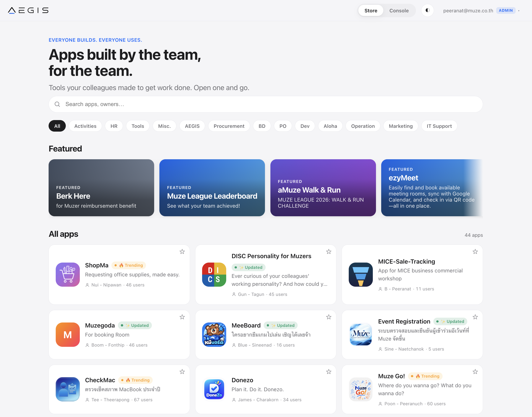Star the Event Registration app

[475, 317]
